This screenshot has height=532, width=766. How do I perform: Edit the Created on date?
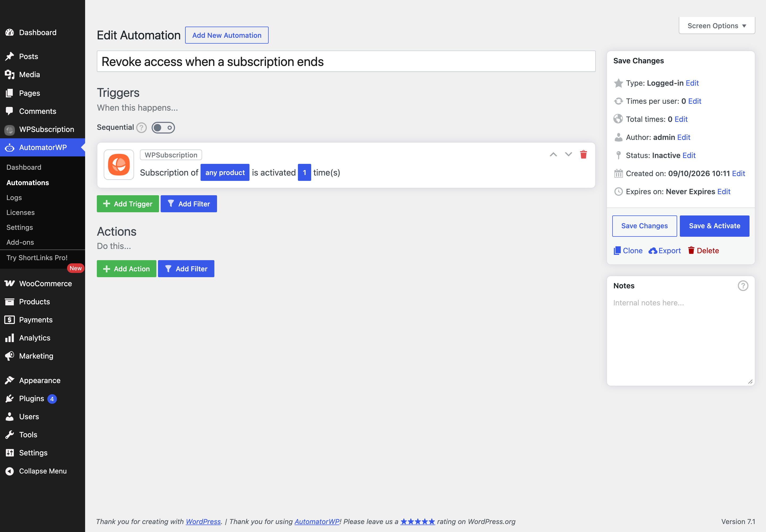click(738, 174)
